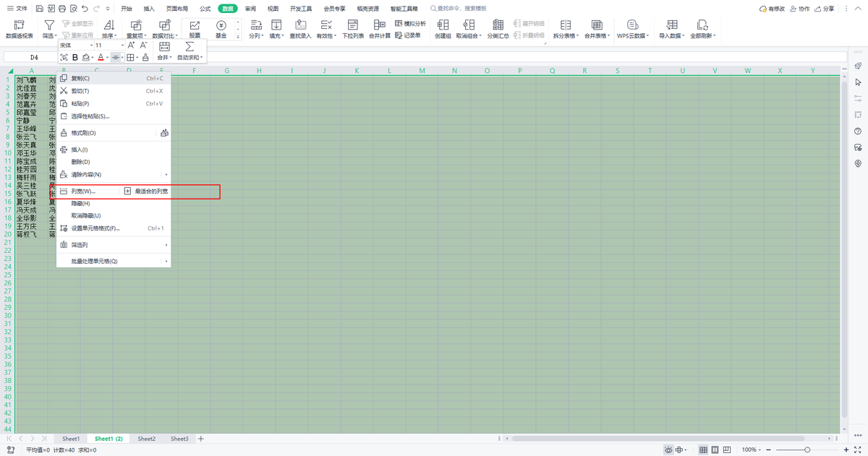Viewport: 868px width, 456px height.
Task: Choose 复制(C) from context menu
Action: [114, 78]
